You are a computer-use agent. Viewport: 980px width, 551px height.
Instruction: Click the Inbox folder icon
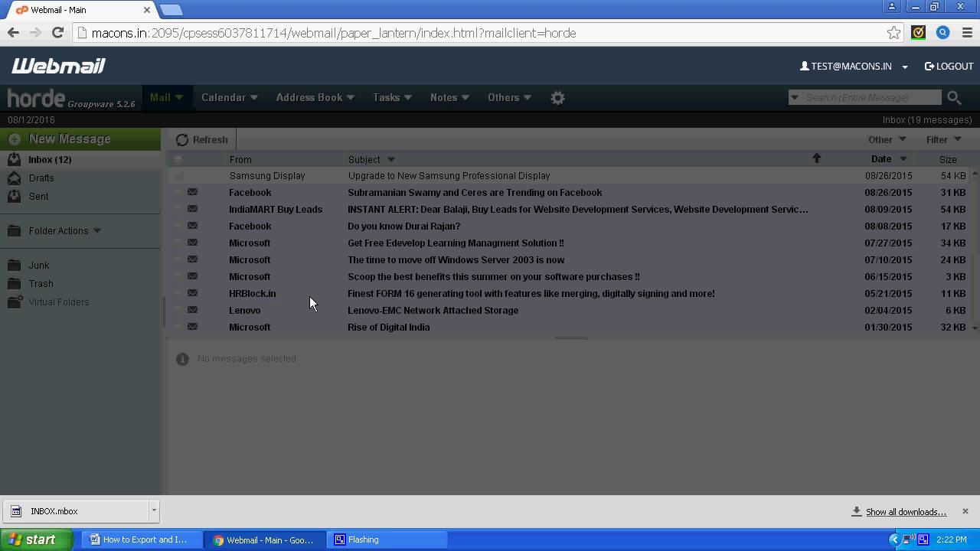click(x=14, y=159)
